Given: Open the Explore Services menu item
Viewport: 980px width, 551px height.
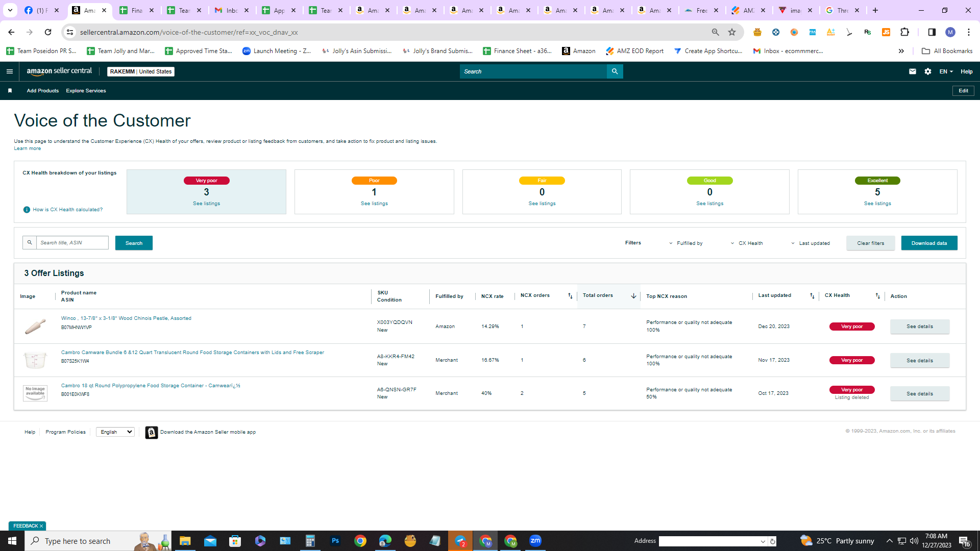Looking at the screenshot, I should (86, 91).
